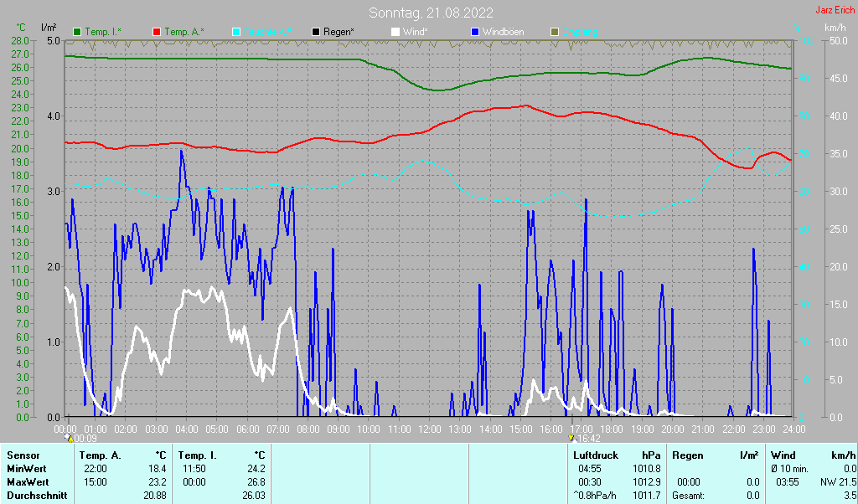Viewport: 858px width, 504px height.
Task: Click the '24:00' time axis label
Action: [x=793, y=429]
